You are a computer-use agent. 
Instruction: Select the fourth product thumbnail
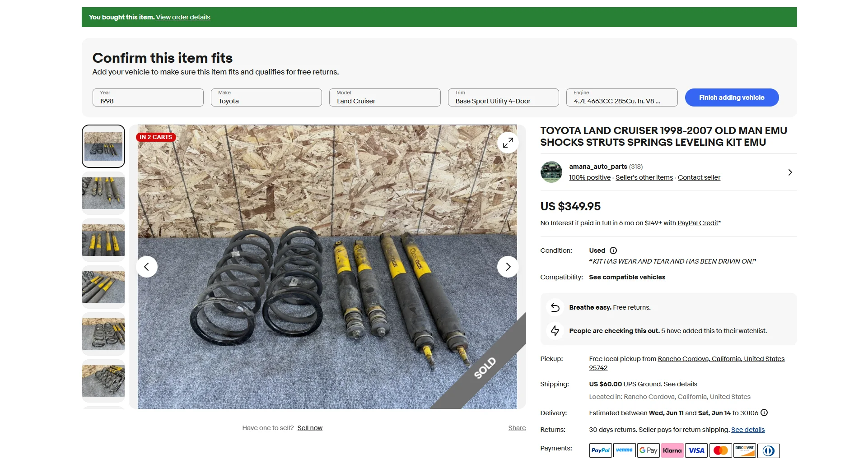coord(103,287)
